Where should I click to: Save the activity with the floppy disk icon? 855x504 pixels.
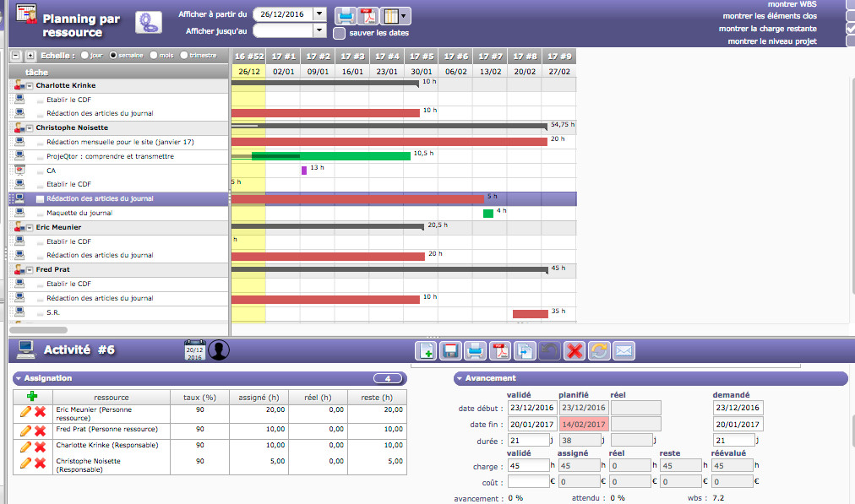click(451, 350)
